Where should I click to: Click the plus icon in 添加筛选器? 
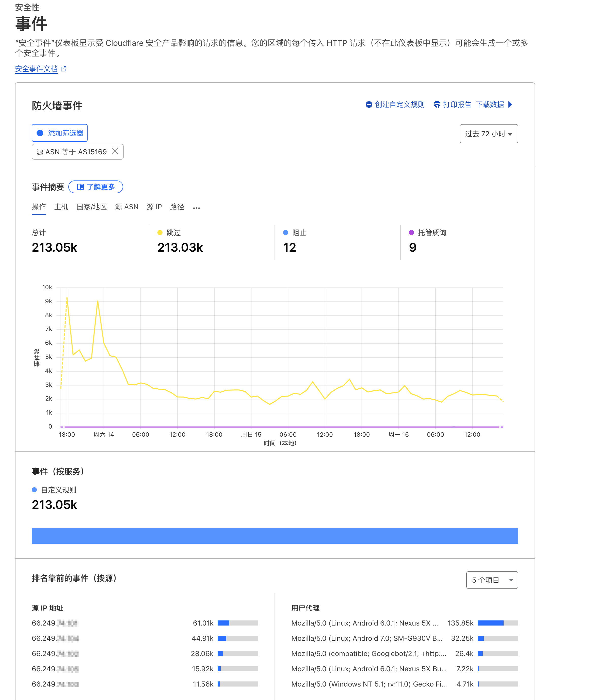point(40,133)
